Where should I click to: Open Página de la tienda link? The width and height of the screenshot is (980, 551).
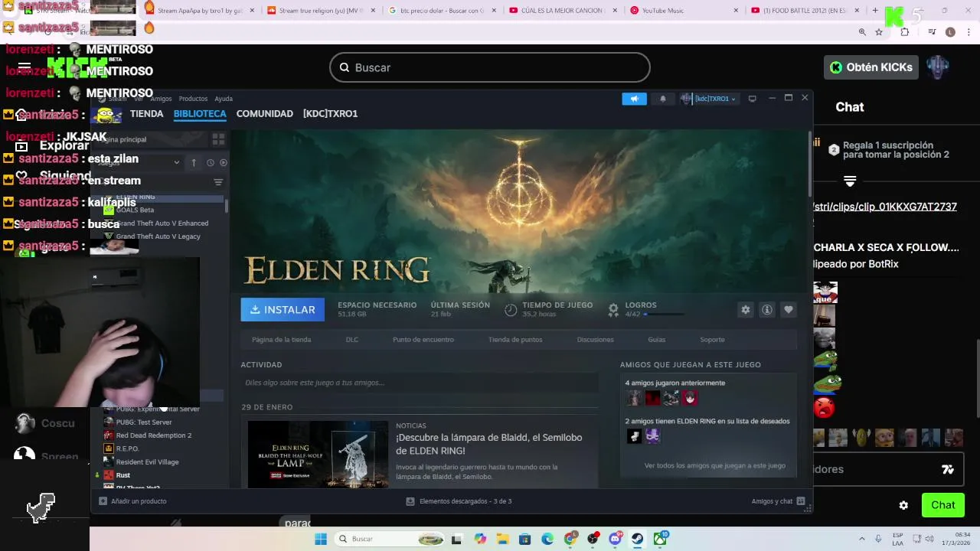(x=281, y=340)
